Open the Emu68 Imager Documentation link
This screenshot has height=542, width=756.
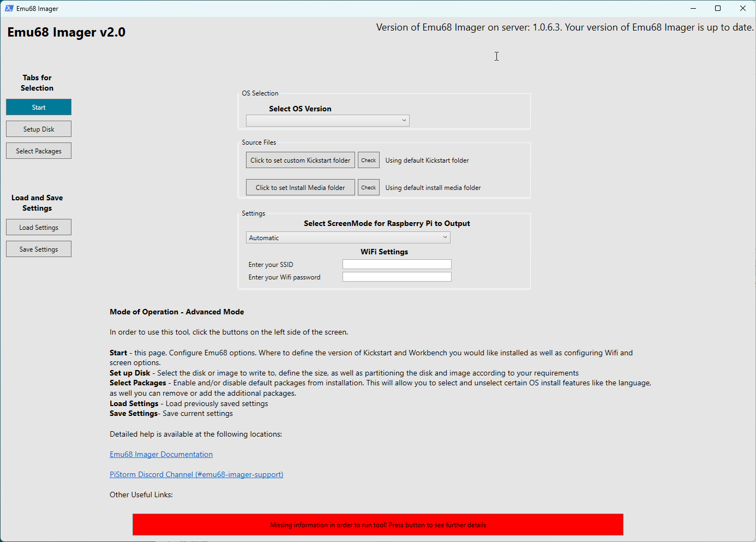point(161,455)
